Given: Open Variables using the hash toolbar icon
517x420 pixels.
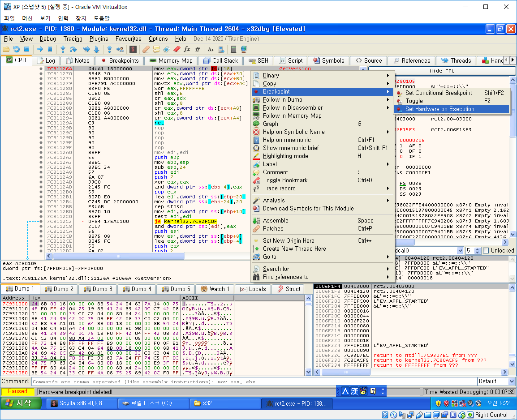Looking at the screenshot, I should [198, 49].
